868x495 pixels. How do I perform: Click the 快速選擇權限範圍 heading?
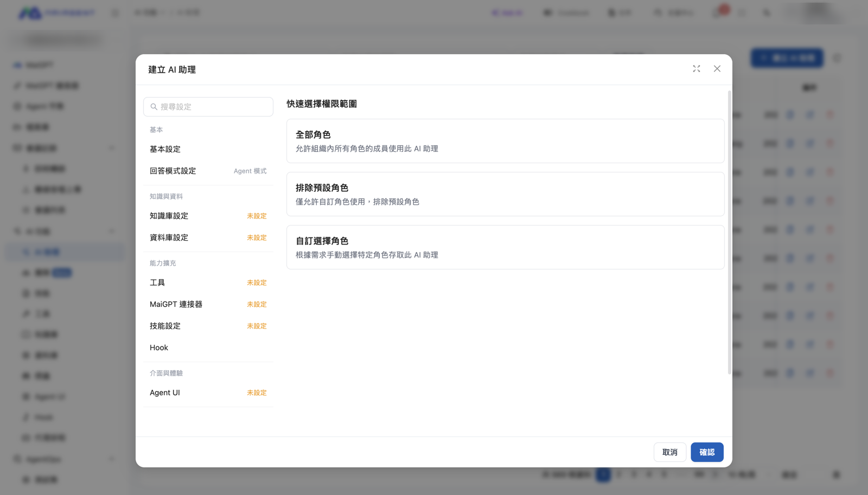322,104
